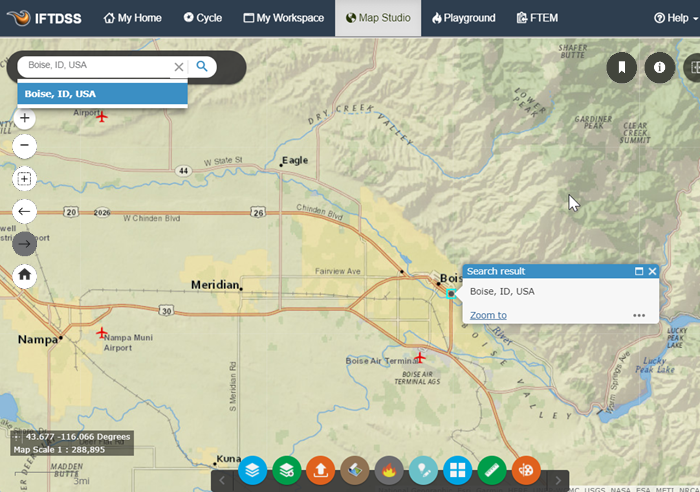Switch to Map Studio tab
Image resolution: width=700 pixels, height=492 pixels.
tap(378, 18)
